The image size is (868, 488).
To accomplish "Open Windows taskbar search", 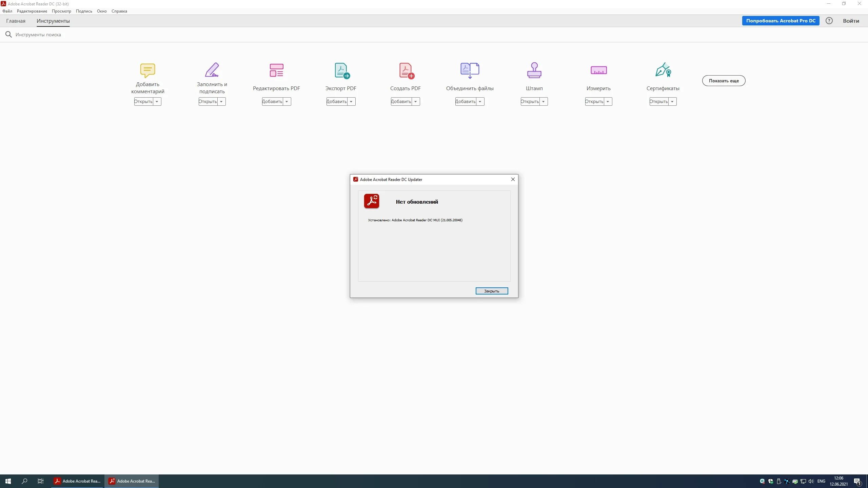I will (24, 481).
